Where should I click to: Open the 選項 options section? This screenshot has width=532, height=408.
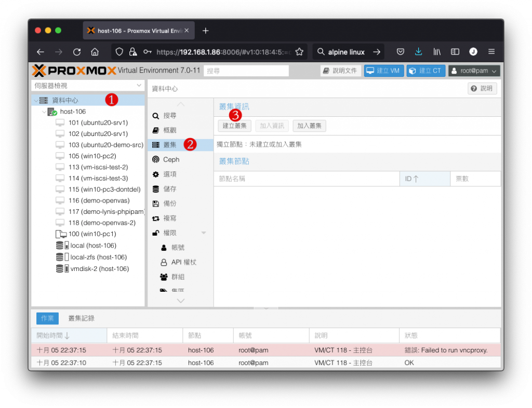pyautogui.click(x=180, y=174)
